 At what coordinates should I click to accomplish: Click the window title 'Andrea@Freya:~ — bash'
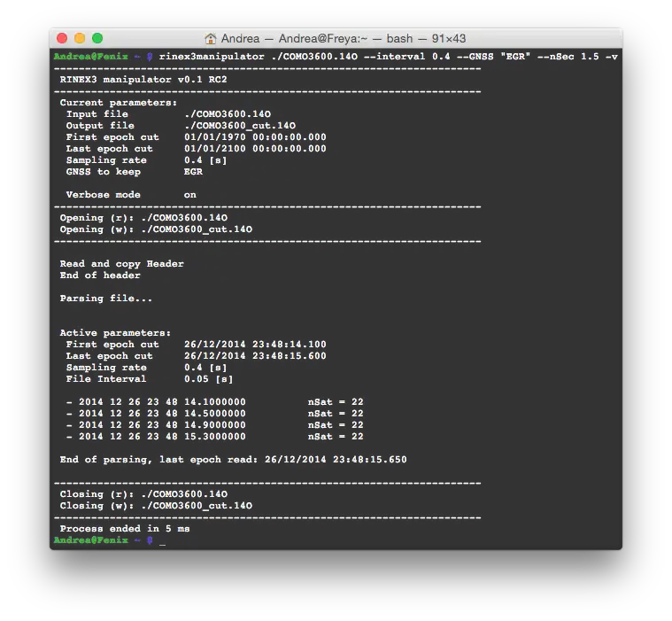point(346,39)
